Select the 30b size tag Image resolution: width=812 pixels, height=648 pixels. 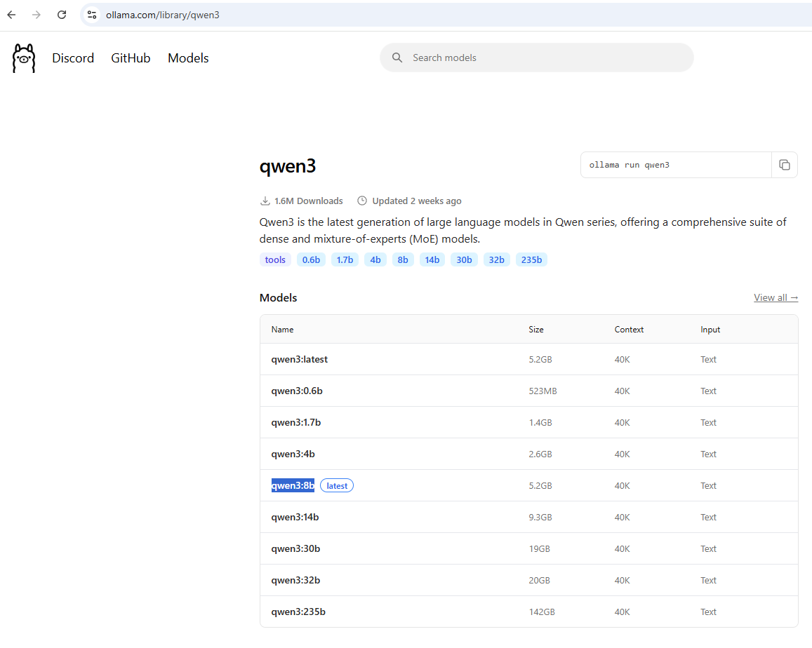(464, 259)
